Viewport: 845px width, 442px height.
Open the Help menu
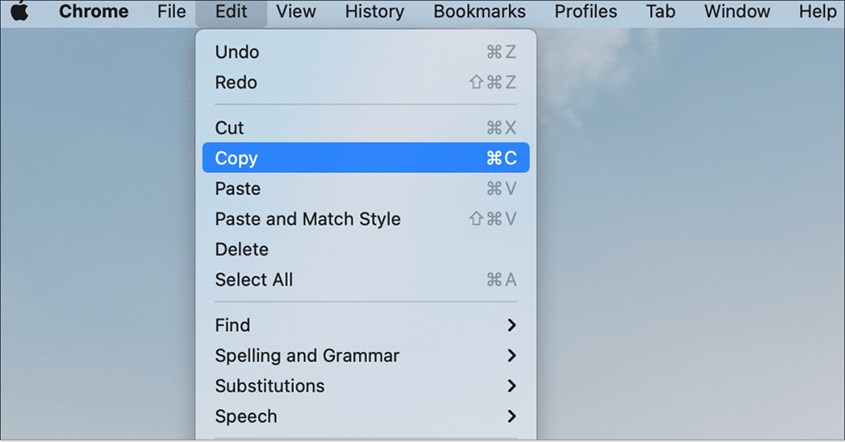817,11
